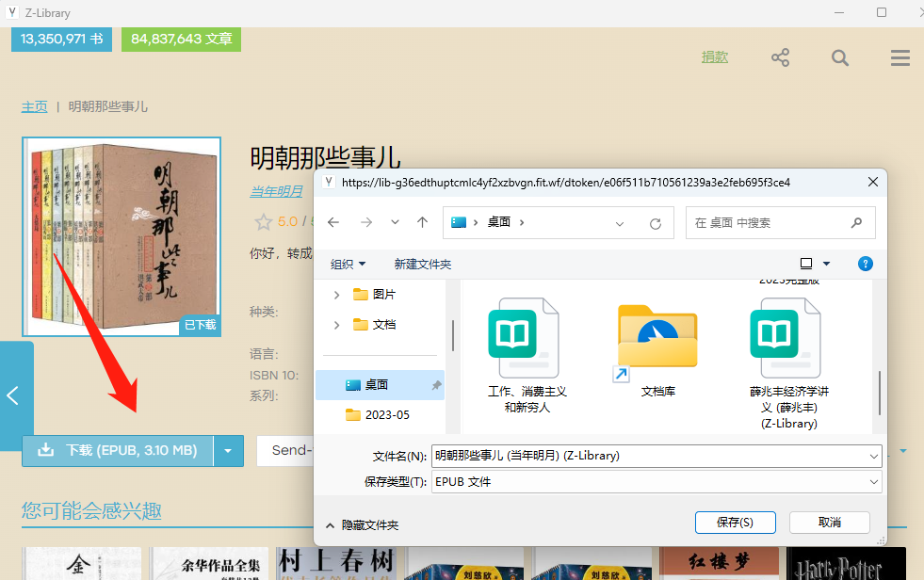
Task: Select 图片 folder in navigation pane
Action: pyautogui.click(x=374, y=295)
